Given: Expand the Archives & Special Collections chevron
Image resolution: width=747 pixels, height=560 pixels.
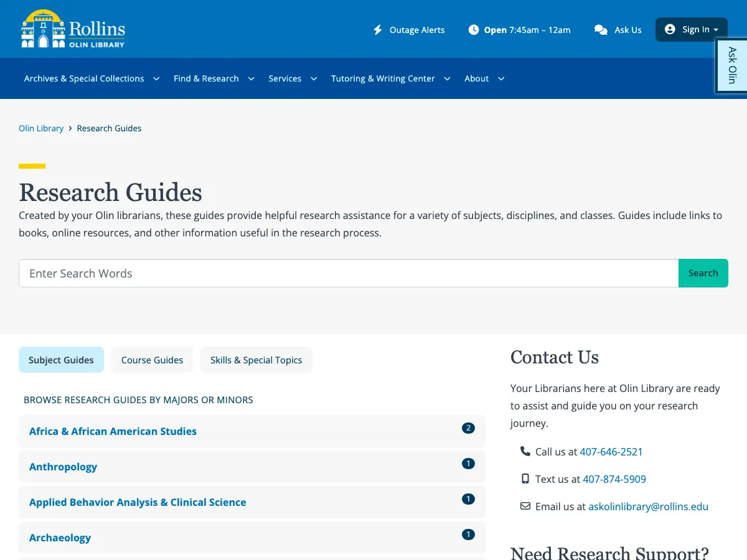Looking at the screenshot, I should pyautogui.click(x=156, y=78).
